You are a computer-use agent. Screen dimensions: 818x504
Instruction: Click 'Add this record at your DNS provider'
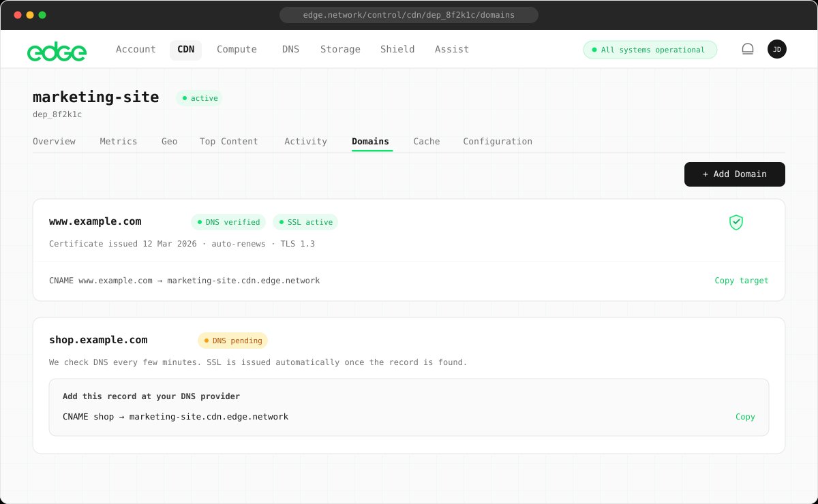click(x=151, y=396)
